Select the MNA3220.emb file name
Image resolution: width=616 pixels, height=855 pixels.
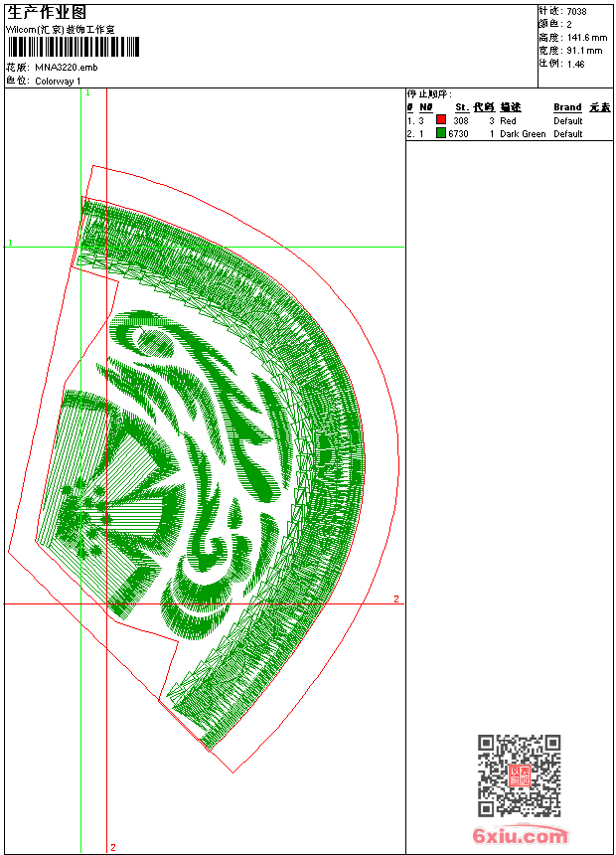pyautogui.click(x=67, y=68)
